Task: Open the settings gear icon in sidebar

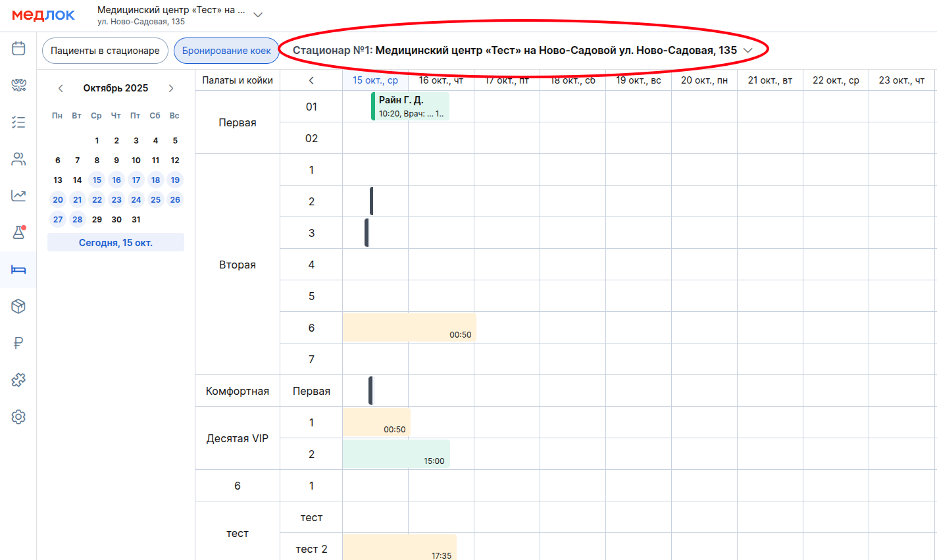Action: pyautogui.click(x=18, y=417)
